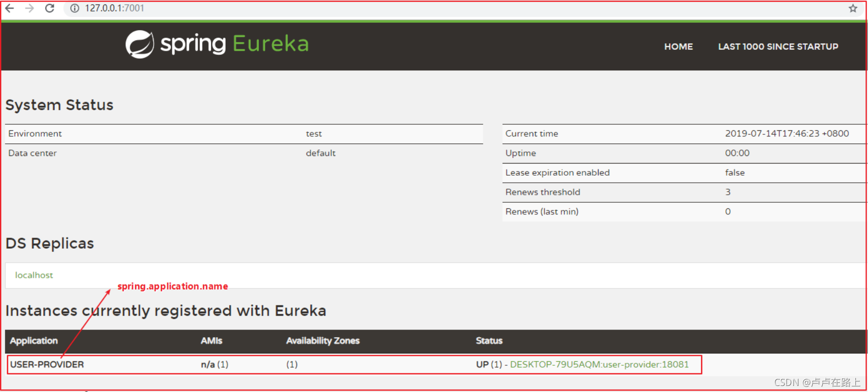Click the DS Replicas heading
The height and width of the screenshot is (392, 868).
click(x=50, y=244)
